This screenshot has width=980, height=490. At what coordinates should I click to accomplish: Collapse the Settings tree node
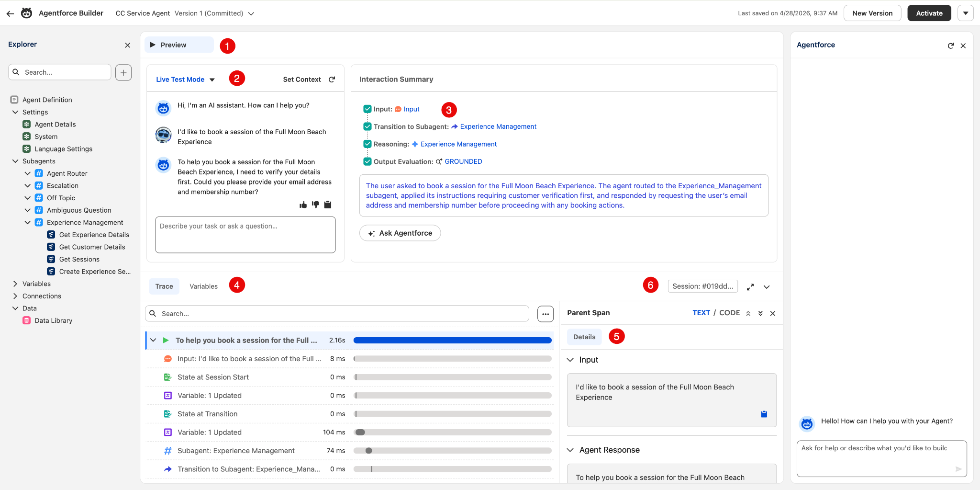pos(15,112)
